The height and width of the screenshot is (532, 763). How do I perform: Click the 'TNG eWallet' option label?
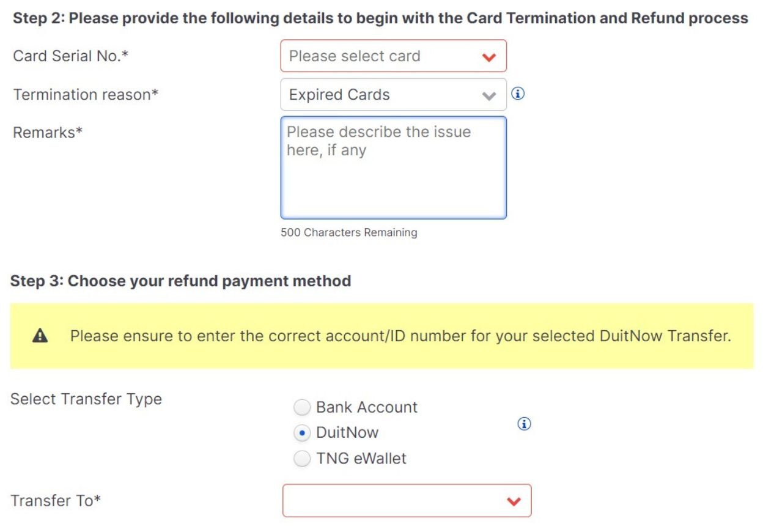(x=361, y=459)
